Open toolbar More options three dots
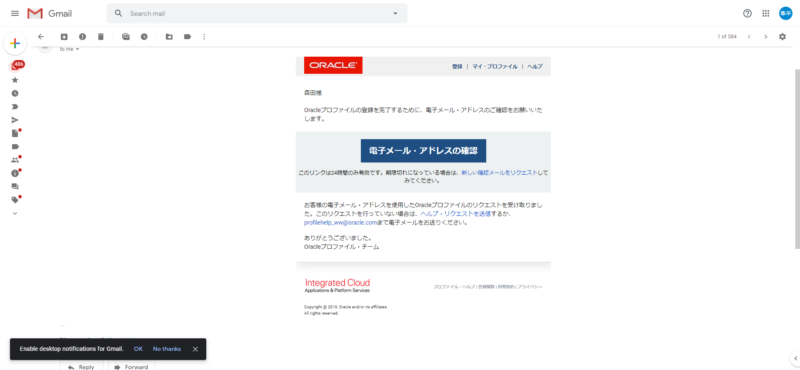 pos(205,37)
